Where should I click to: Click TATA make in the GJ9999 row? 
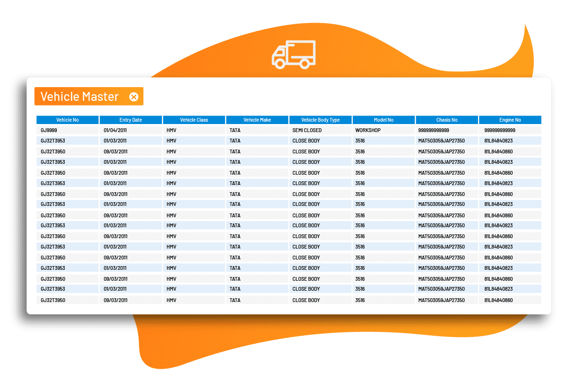click(x=235, y=130)
